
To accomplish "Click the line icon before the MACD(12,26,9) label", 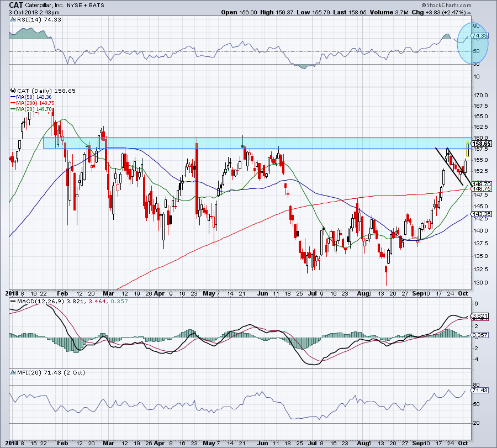I will [x=13, y=301].
